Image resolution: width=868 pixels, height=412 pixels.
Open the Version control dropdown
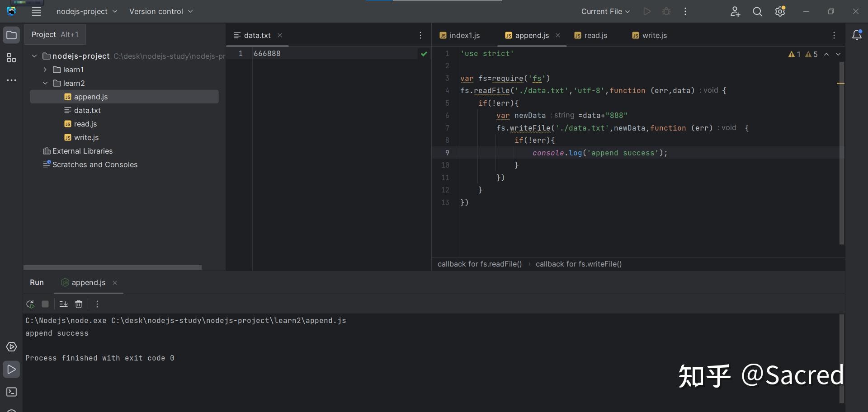(160, 12)
